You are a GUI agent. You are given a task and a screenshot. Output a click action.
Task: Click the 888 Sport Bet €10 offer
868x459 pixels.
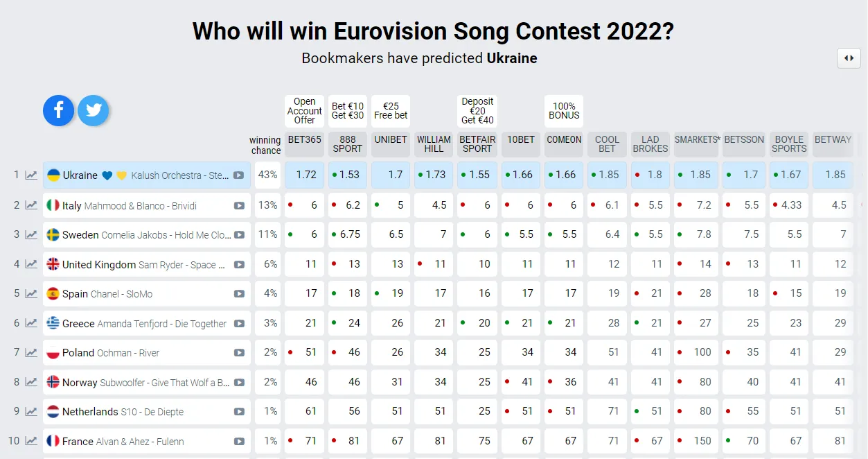tap(348, 111)
